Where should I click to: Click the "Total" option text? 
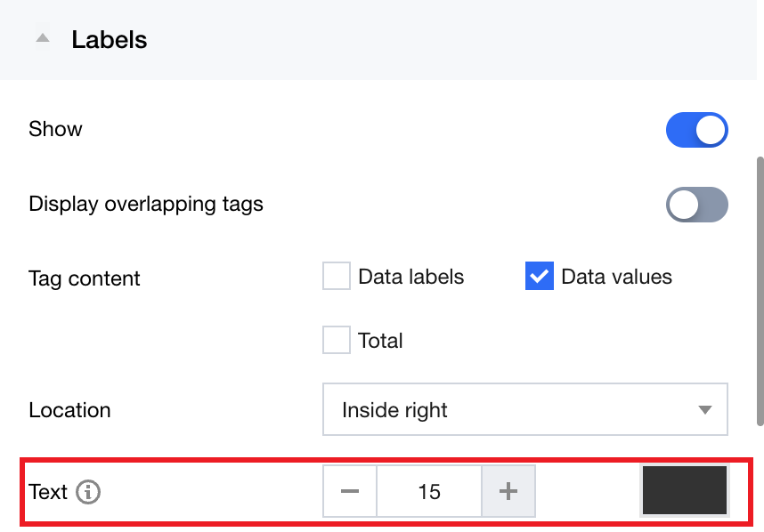pos(380,341)
